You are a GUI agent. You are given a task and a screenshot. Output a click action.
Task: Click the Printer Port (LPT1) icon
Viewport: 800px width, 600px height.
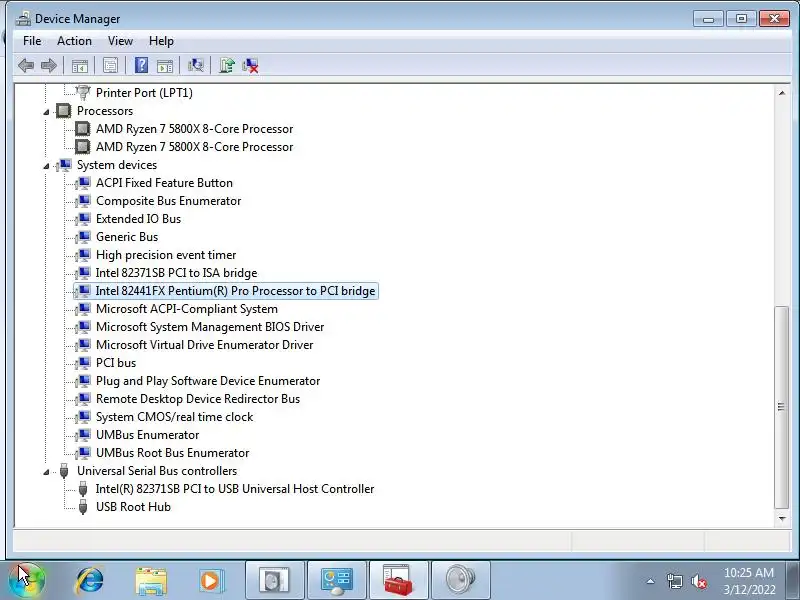[83, 92]
